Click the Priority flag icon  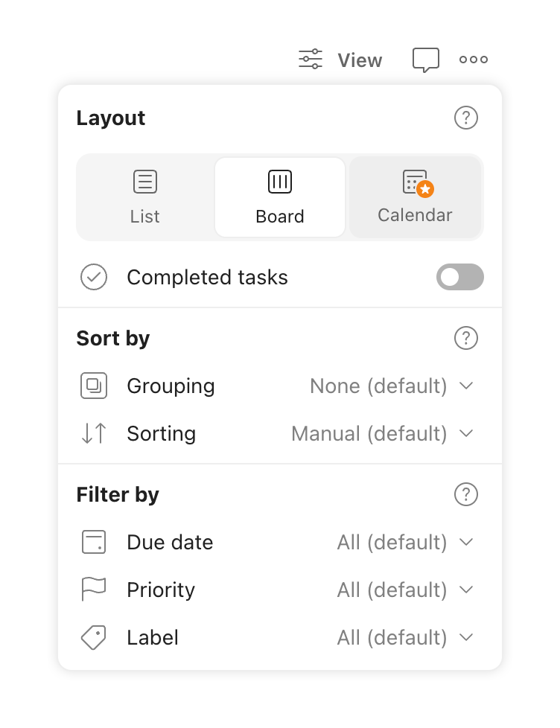tap(93, 590)
